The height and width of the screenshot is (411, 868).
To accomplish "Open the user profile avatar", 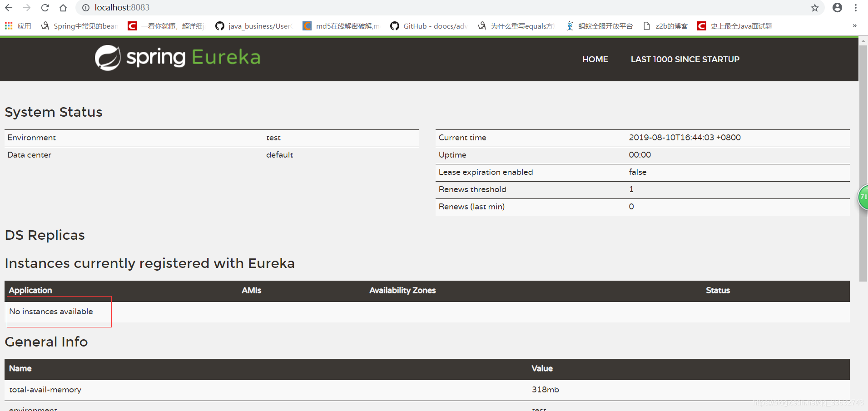I will click(838, 8).
